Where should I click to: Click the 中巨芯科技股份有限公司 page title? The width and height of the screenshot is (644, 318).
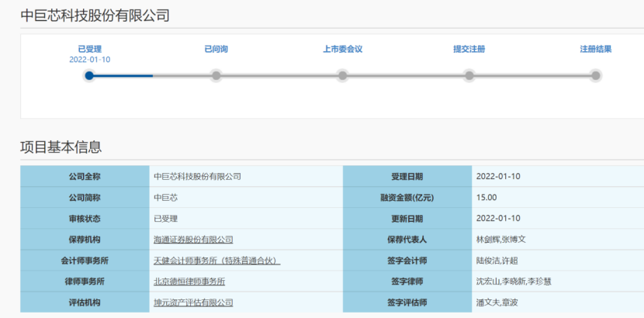[95, 16]
